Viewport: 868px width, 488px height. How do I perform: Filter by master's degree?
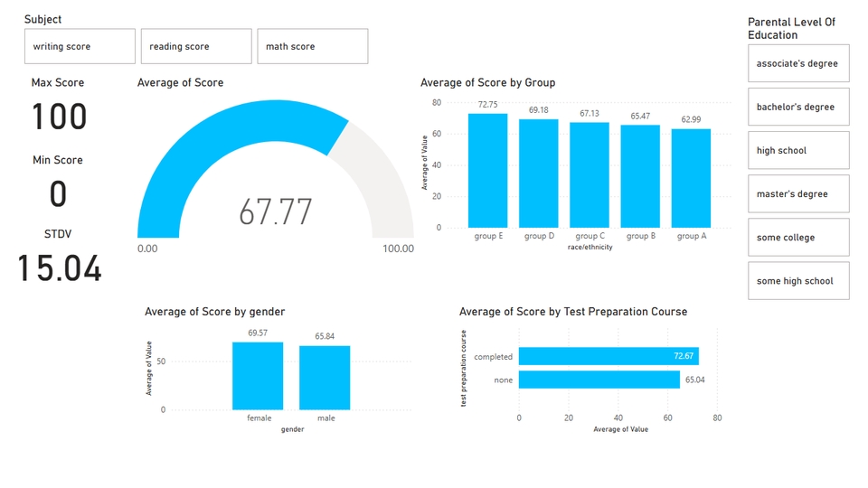798,193
